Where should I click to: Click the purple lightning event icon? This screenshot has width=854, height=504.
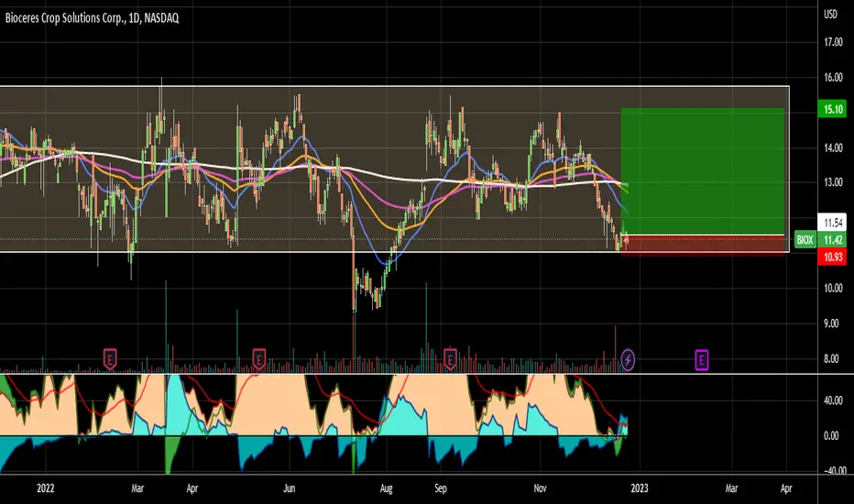[x=628, y=359]
